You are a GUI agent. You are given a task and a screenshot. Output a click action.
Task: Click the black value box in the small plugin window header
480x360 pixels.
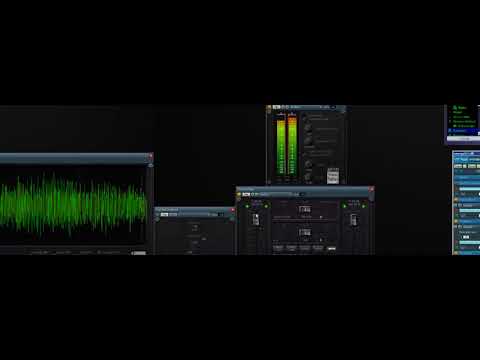click(221, 214)
